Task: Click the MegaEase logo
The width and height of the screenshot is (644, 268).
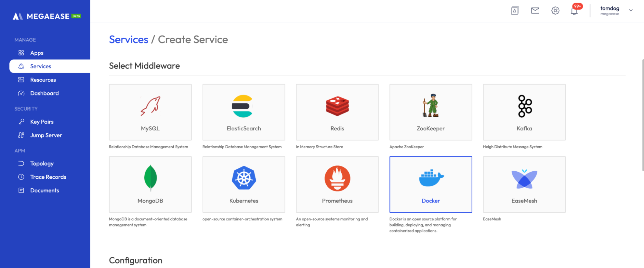Action: coord(41,16)
